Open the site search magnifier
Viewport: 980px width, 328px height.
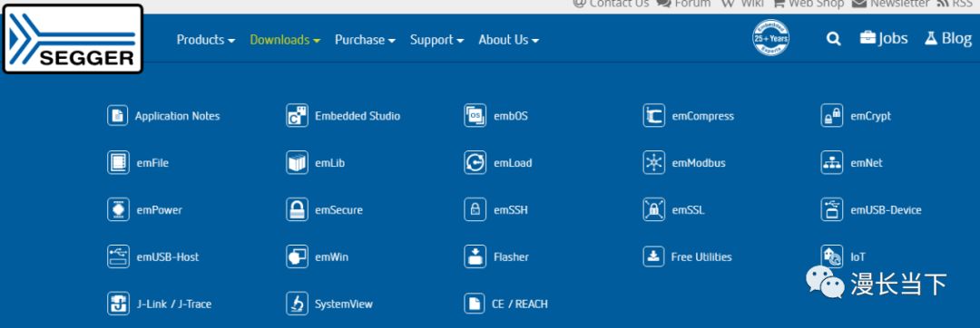tap(833, 39)
